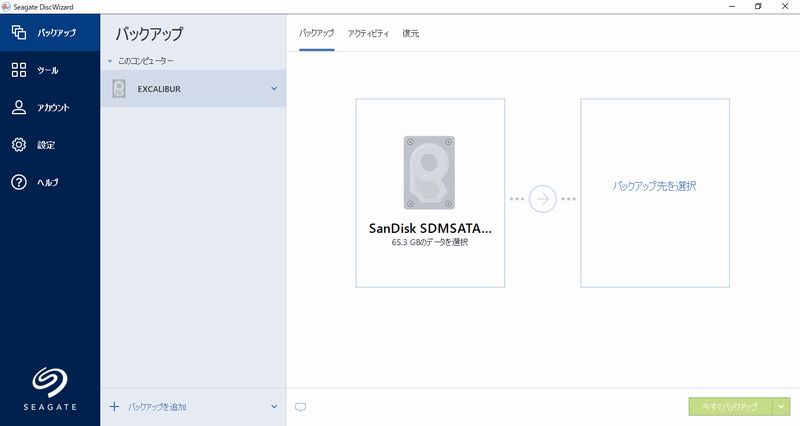
Task: Select the バックアップ tab
Action: coord(317,34)
